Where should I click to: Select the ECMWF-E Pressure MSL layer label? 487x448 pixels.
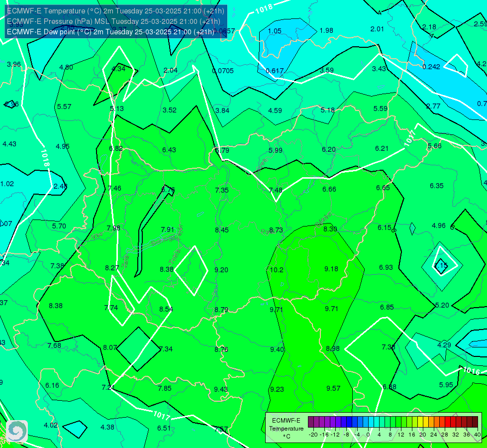tap(113, 21)
